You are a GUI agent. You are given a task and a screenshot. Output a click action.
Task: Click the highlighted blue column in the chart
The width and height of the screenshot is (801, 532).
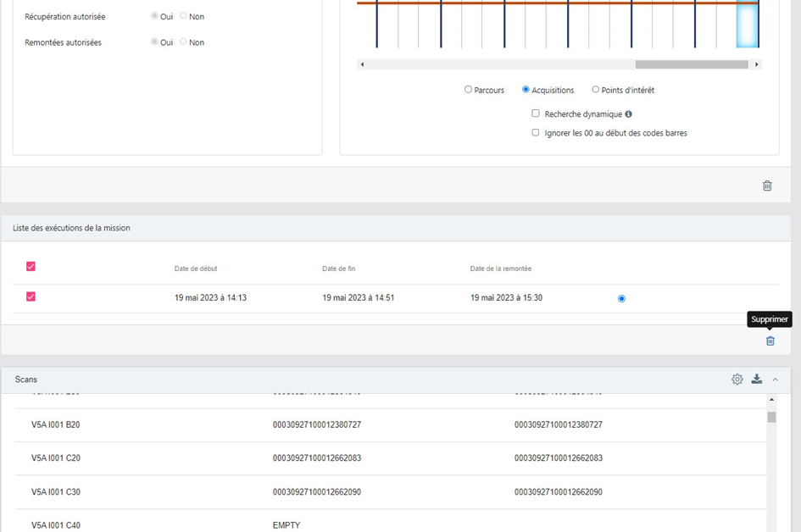[747, 25]
